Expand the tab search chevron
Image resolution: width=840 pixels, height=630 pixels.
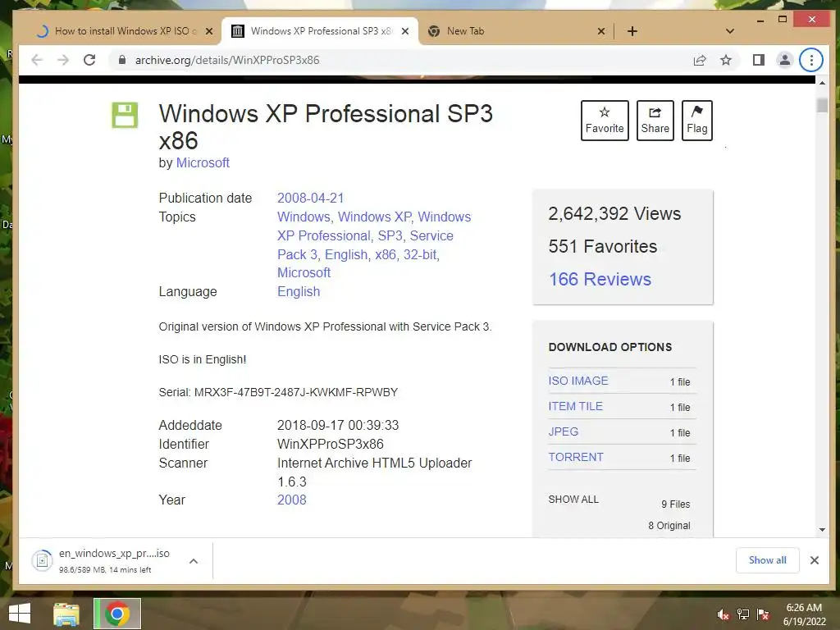pos(729,31)
